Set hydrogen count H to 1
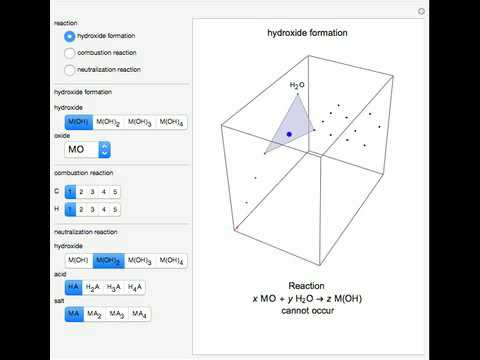This screenshot has width=480, height=360. (x=70, y=210)
